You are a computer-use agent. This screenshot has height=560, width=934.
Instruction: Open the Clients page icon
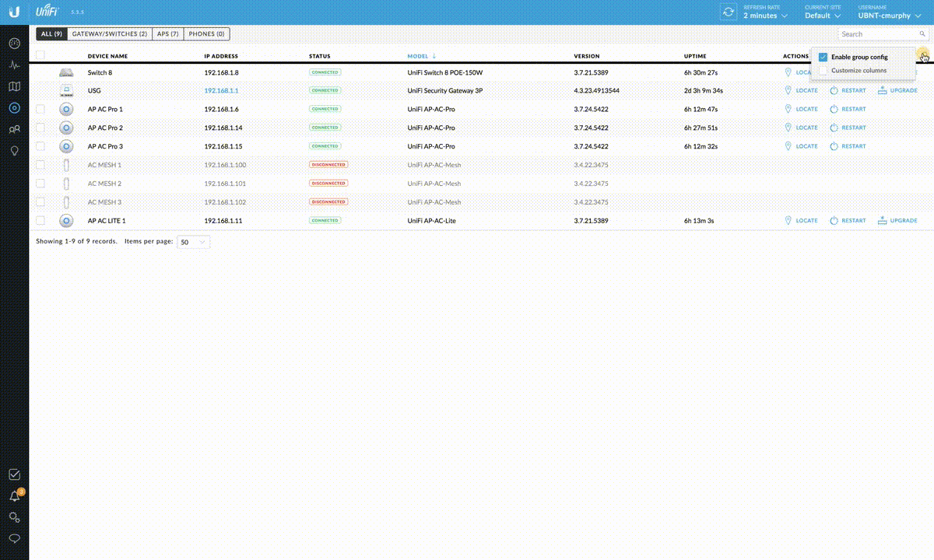[14, 130]
